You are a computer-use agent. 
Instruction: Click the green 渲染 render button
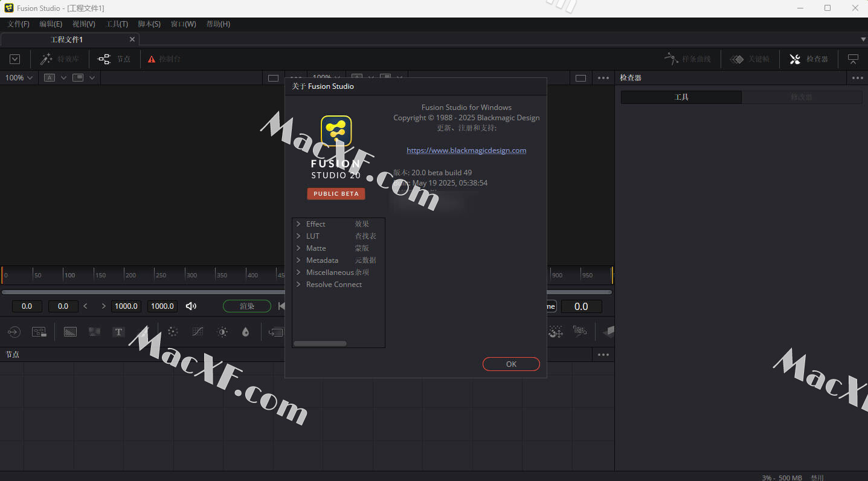tap(247, 306)
